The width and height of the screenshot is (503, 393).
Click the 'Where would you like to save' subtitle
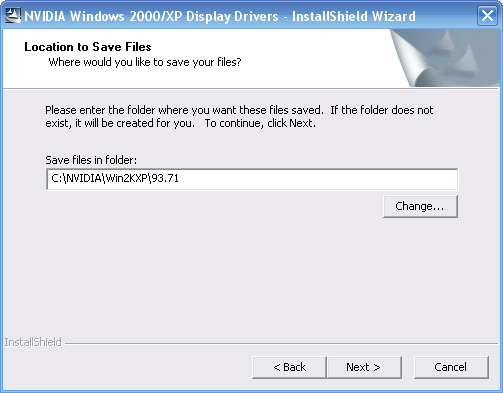[x=145, y=62]
